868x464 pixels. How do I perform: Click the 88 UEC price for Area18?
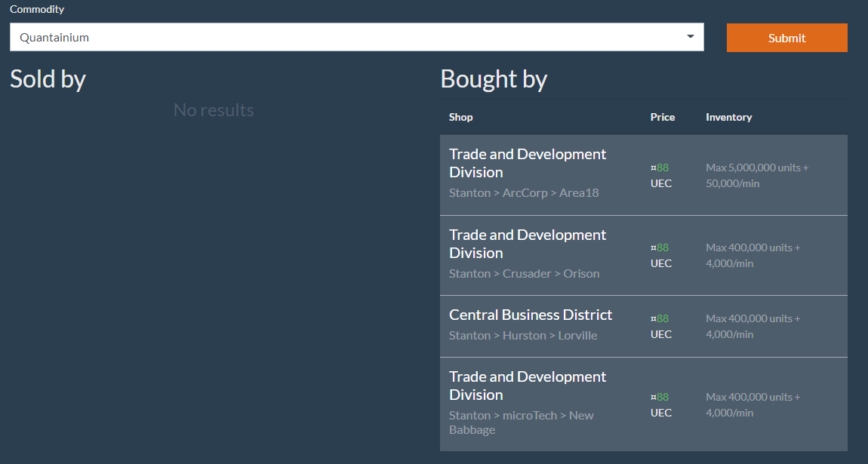pyautogui.click(x=660, y=175)
